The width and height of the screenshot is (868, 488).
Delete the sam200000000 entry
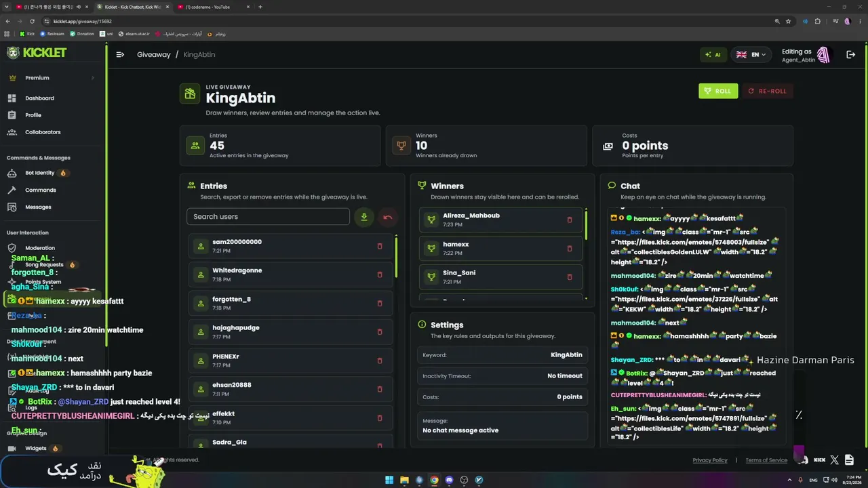(380, 246)
